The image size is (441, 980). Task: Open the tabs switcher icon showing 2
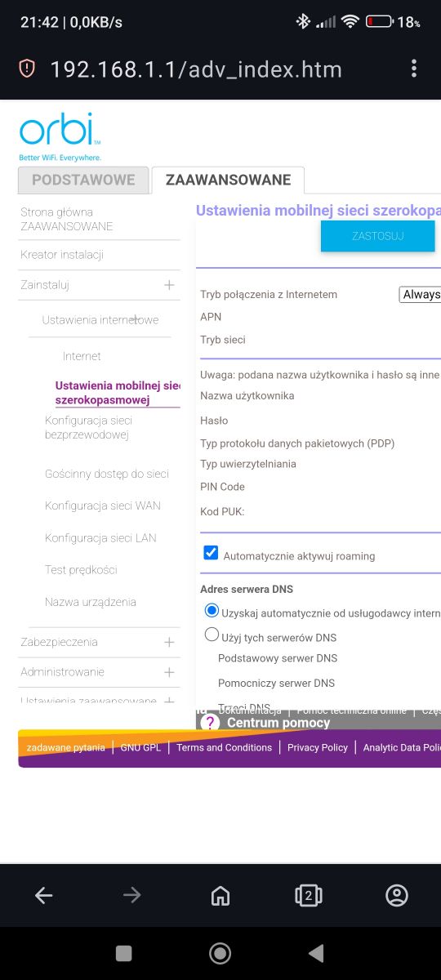point(308,896)
